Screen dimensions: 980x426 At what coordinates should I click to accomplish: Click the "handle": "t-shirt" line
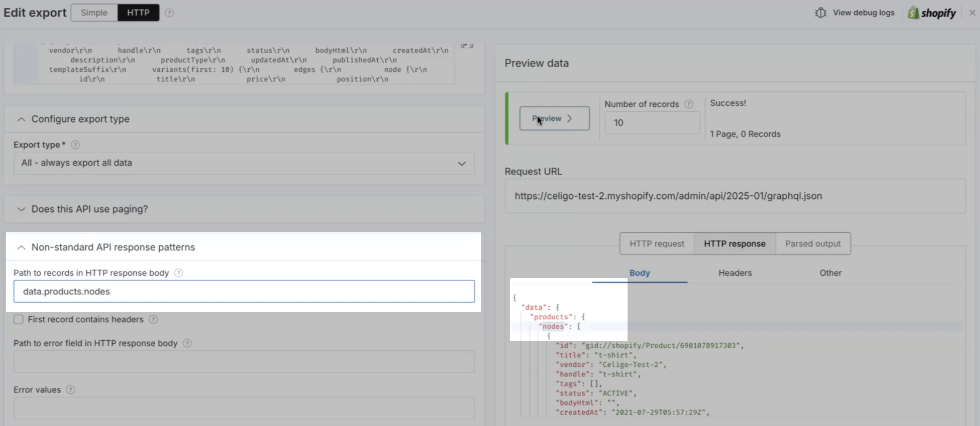598,374
